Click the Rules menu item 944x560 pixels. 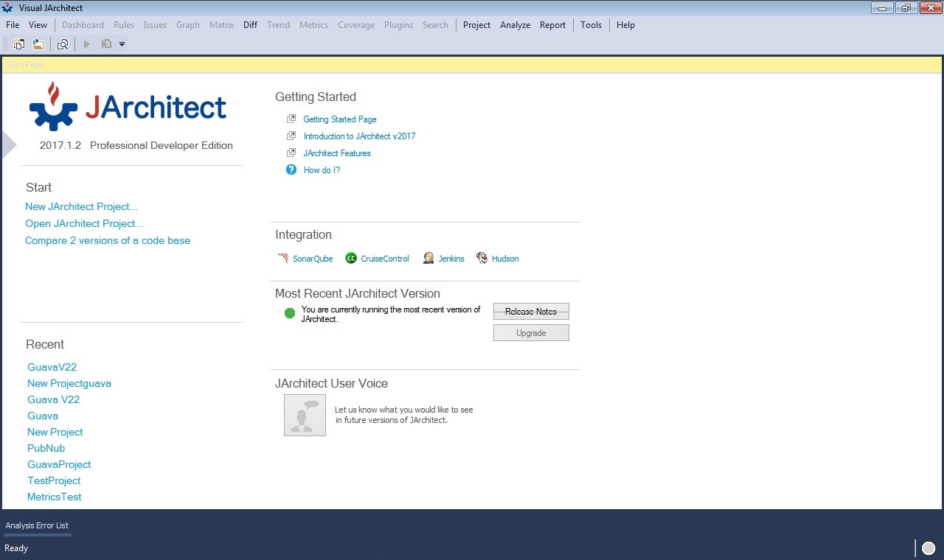pyautogui.click(x=124, y=24)
